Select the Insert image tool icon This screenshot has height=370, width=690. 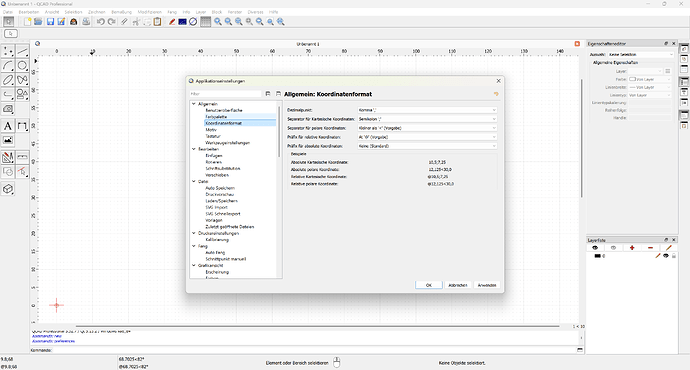tap(8, 140)
